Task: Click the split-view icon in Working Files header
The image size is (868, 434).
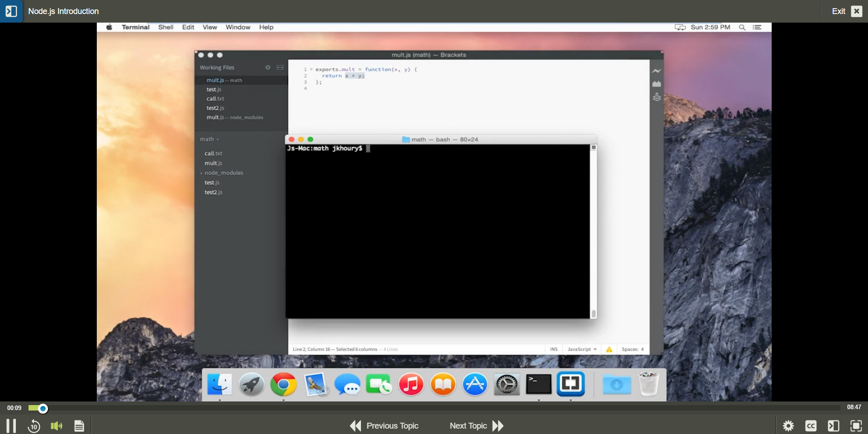Action: point(280,67)
